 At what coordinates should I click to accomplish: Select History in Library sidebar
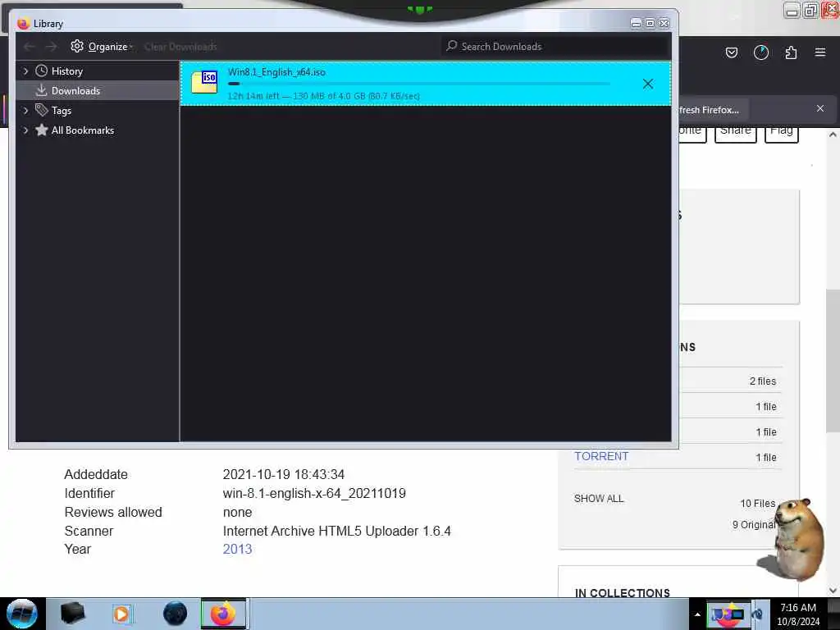67,71
